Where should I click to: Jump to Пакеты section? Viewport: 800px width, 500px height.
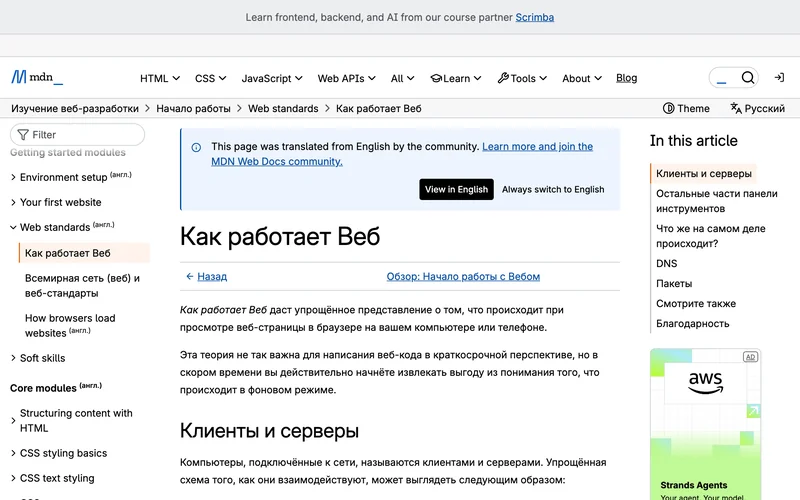point(674,283)
